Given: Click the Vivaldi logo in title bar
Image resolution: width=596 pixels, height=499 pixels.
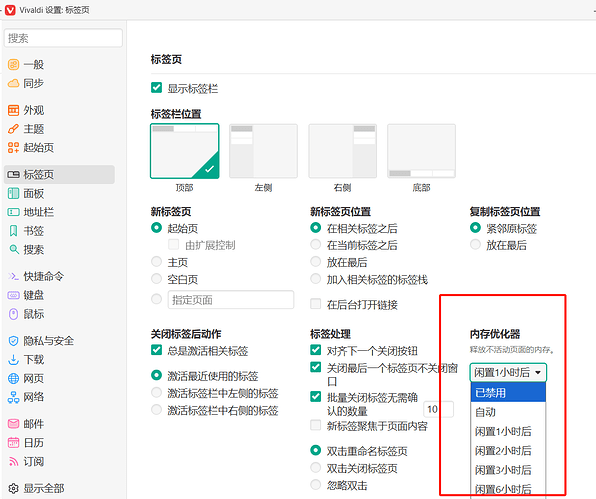Looking at the screenshot, I should point(10,10).
